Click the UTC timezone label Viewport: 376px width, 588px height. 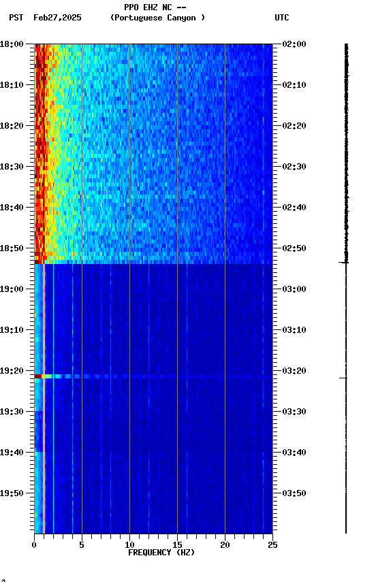pos(282,18)
